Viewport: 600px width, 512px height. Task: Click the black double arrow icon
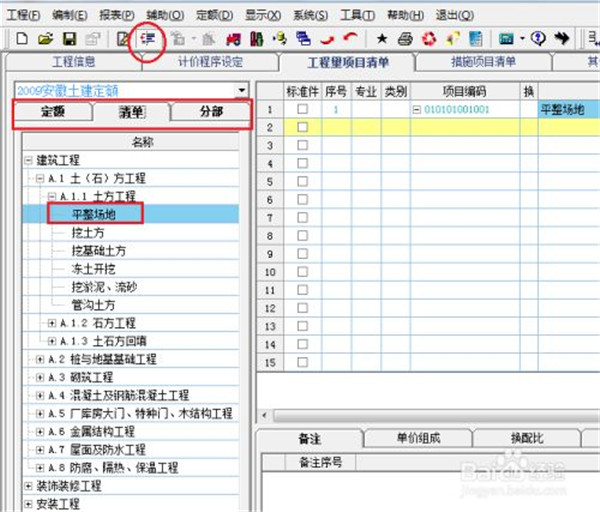(x=561, y=38)
